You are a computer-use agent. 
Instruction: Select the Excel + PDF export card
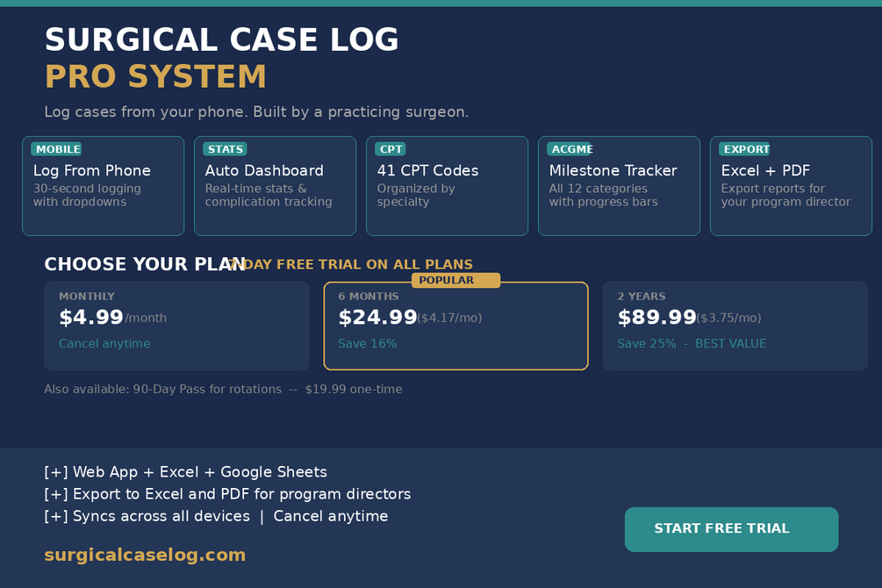click(791, 186)
